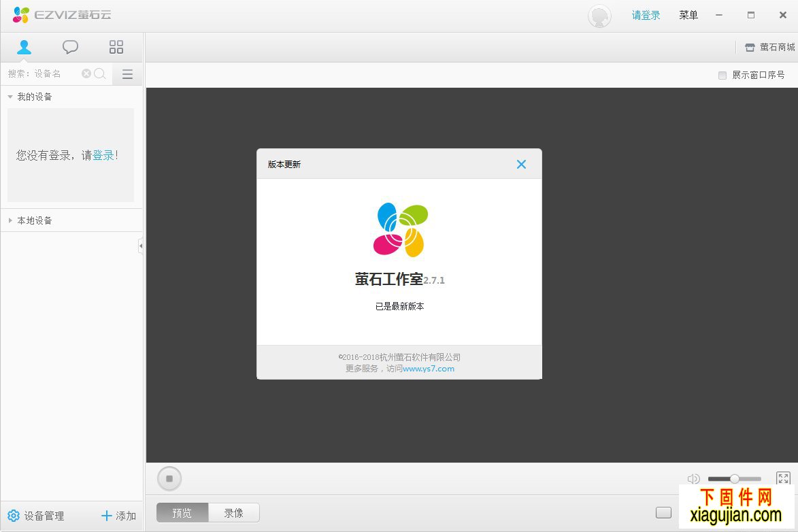Click the version number 2.7.1
This screenshot has width=798, height=532.
(x=434, y=280)
